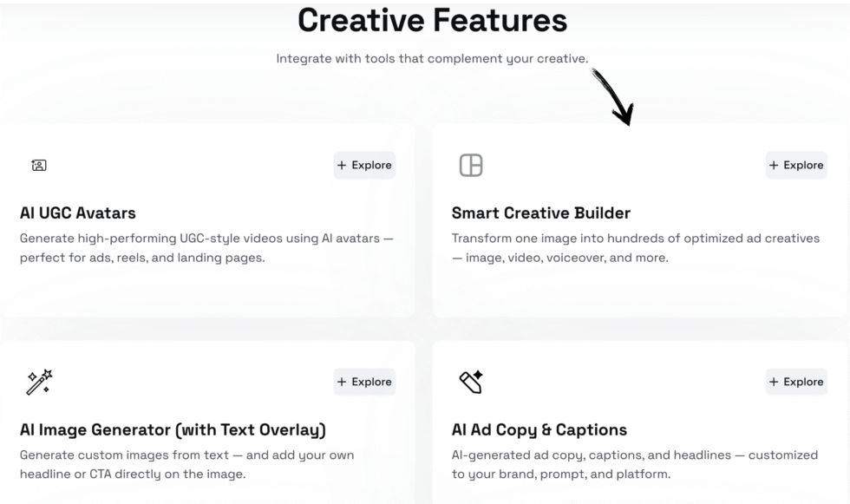Open Explore for AI Image Generator

(364, 382)
